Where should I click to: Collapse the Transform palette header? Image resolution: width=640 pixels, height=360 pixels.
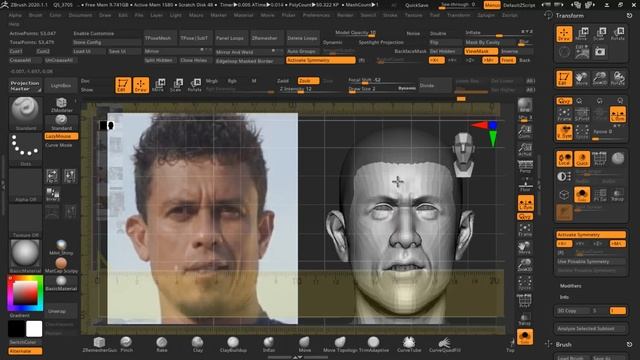point(569,16)
